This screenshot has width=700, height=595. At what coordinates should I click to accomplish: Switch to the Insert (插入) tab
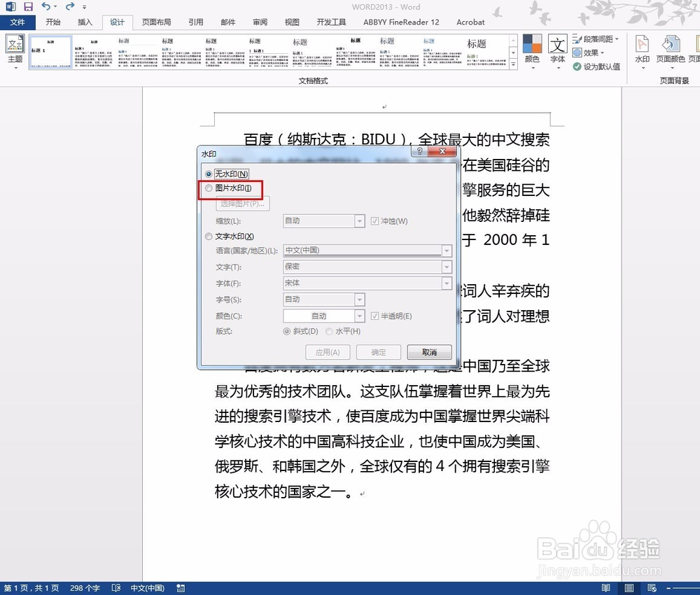(x=85, y=22)
